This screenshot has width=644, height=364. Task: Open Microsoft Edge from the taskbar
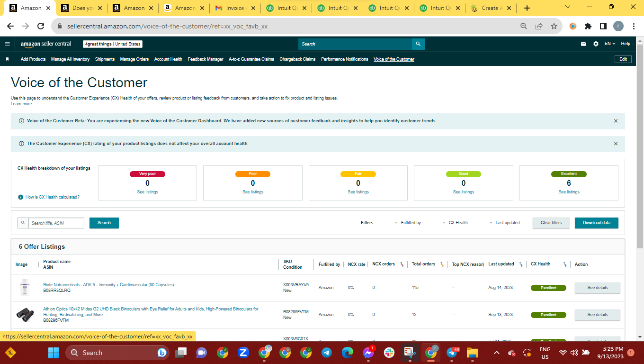348,353
